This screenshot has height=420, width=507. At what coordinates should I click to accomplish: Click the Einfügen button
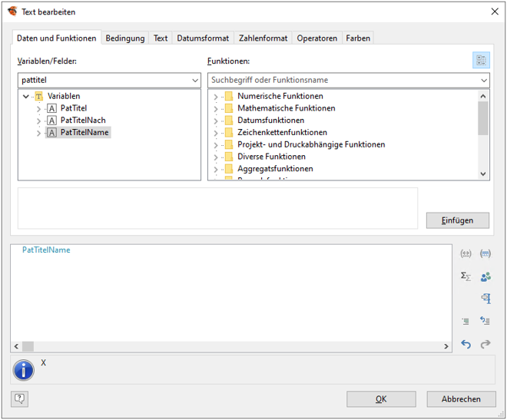(x=458, y=220)
